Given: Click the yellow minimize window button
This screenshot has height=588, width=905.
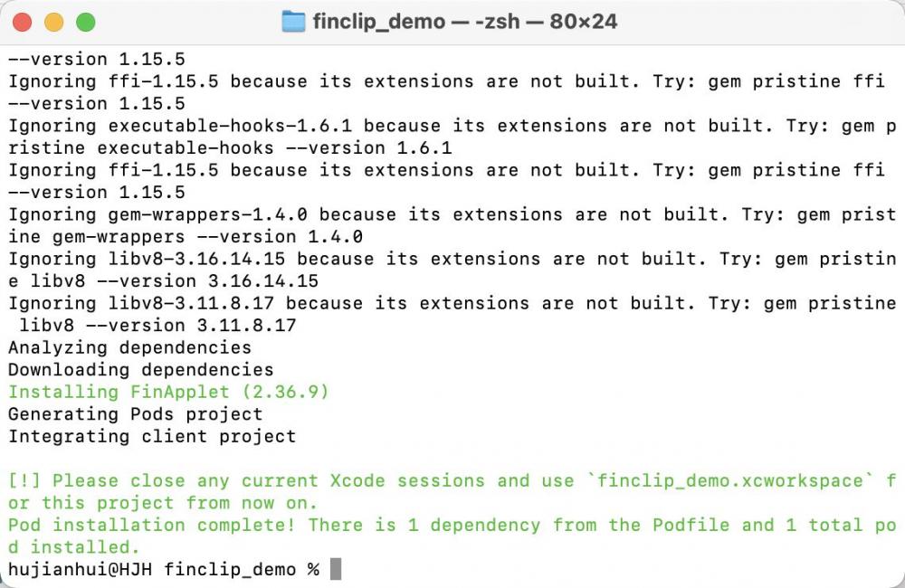Looking at the screenshot, I should (54, 23).
